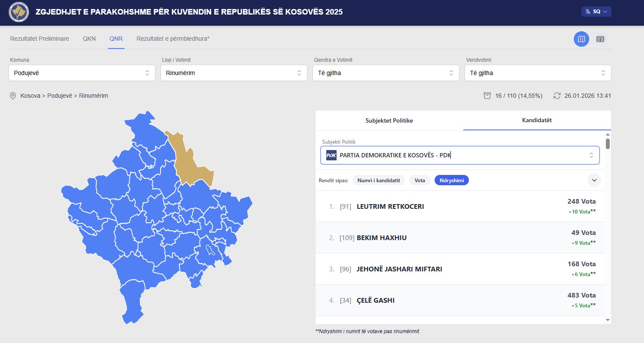Sort by Numri i kandidatit
644x343 pixels.
click(x=379, y=181)
